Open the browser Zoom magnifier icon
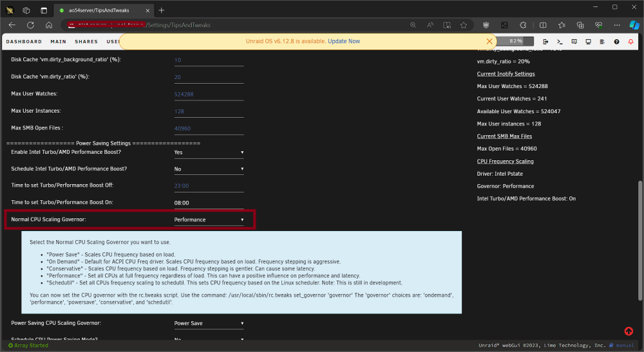Viewport: 644px width, 352px height. click(413, 25)
